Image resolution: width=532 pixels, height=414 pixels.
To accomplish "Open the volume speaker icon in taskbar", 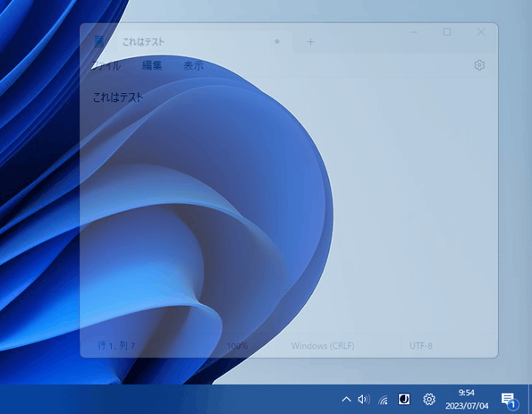I will pos(364,399).
